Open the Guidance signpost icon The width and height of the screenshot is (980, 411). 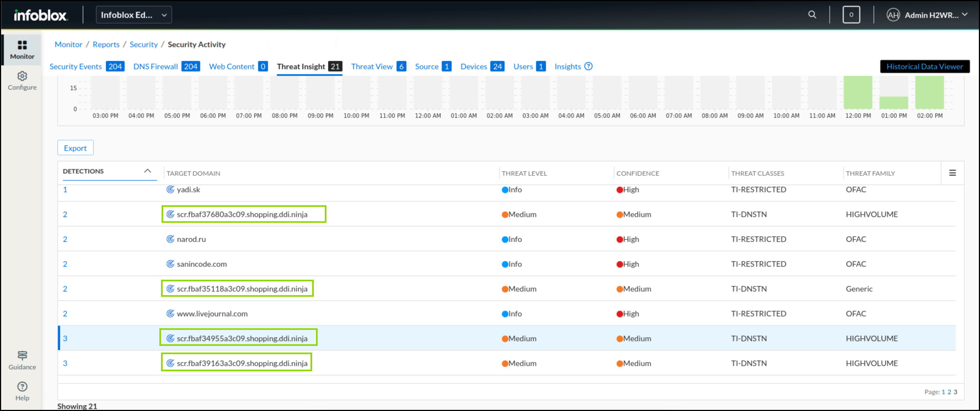click(22, 356)
